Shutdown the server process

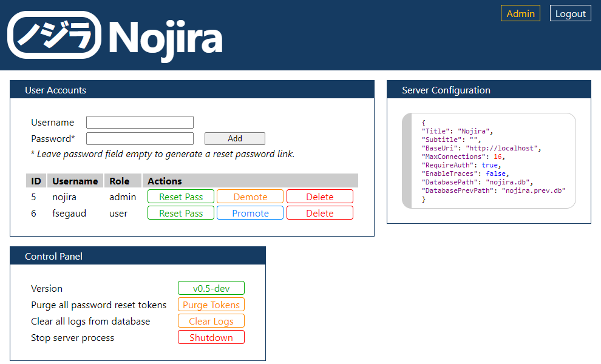(x=211, y=337)
